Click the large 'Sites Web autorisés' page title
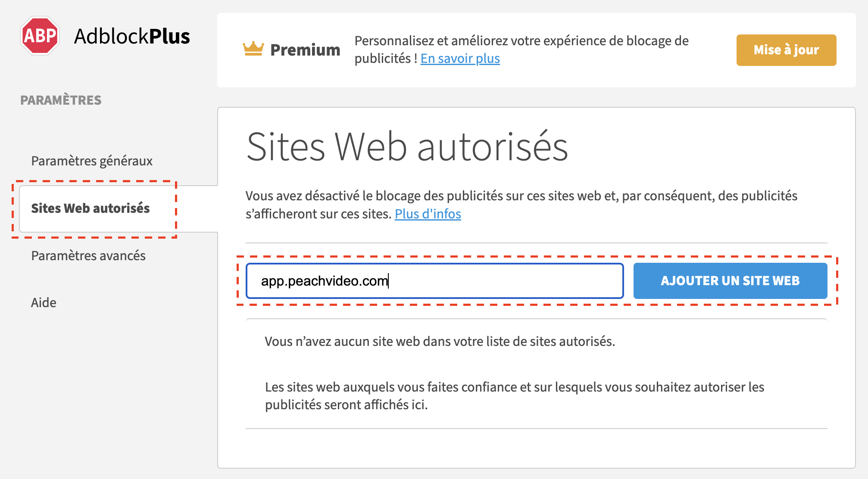Screen dimensions: 868x479 [x=407, y=147]
